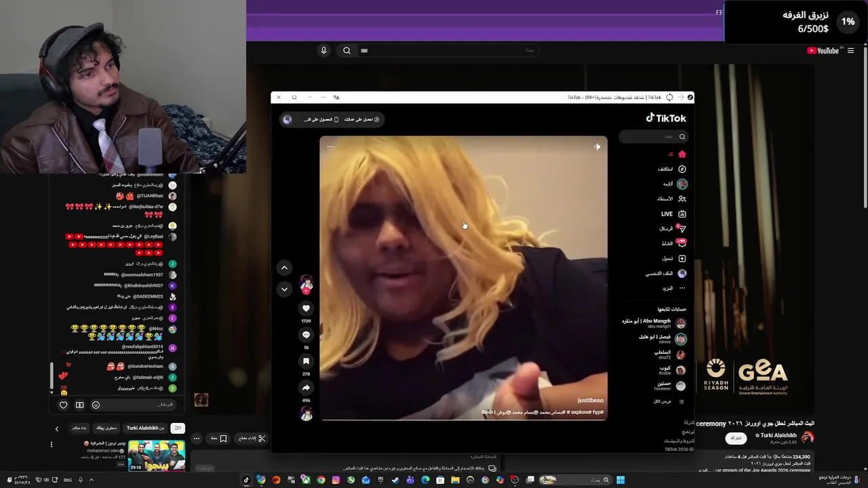
Task: Open Messages paper-plane icon in TikTok
Action: point(682,229)
